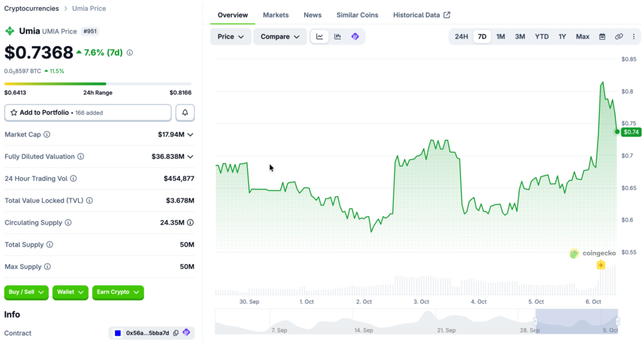This screenshot has height=343, width=644.
Task: Click the green end dot on price line
Action: pyautogui.click(x=617, y=132)
